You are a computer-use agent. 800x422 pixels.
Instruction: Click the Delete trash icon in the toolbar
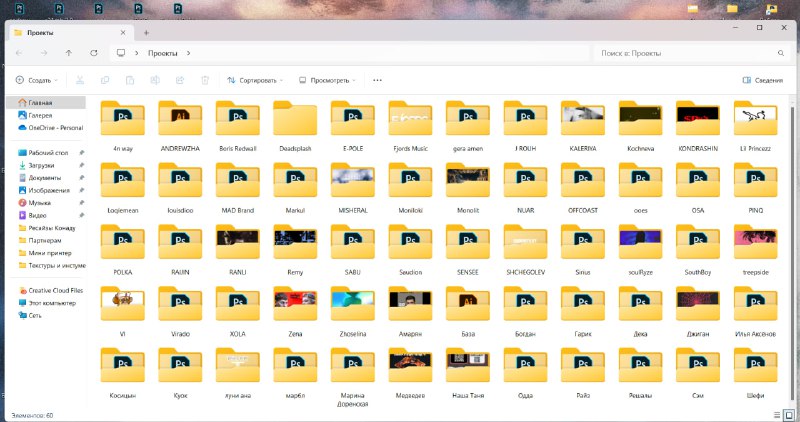click(205, 80)
